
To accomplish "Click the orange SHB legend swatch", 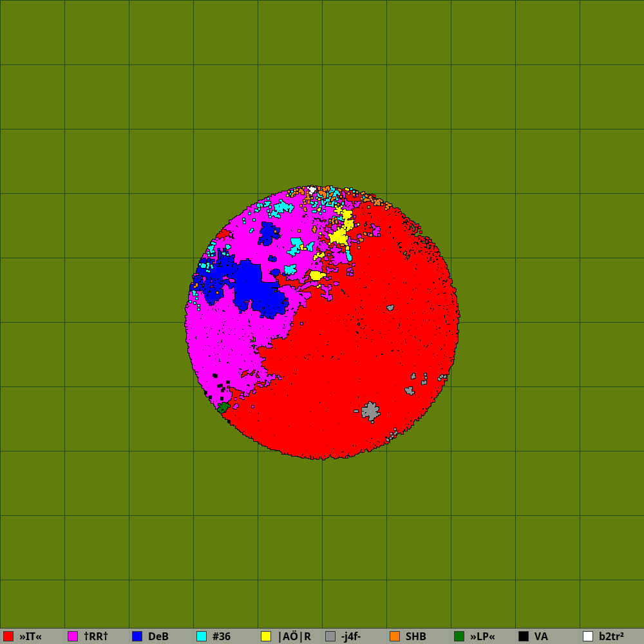I will [395, 636].
